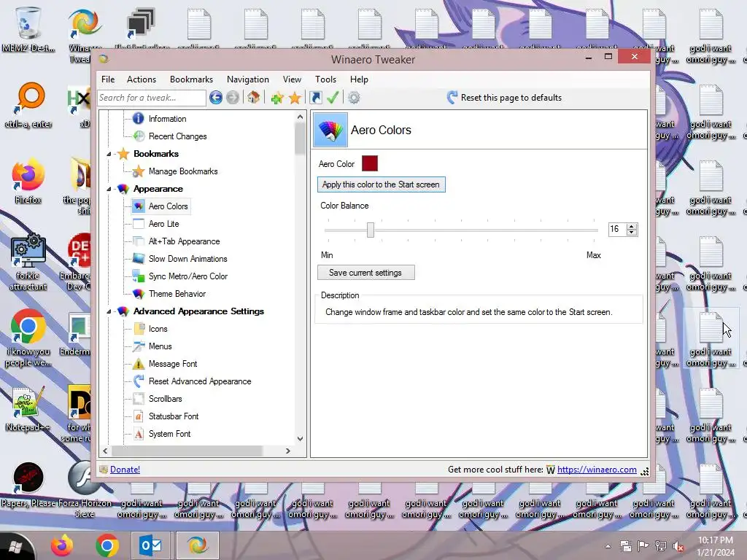Select Reset Advanced Appearance in tree
The width and height of the screenshot is (747, 560).
click(200, 381)
